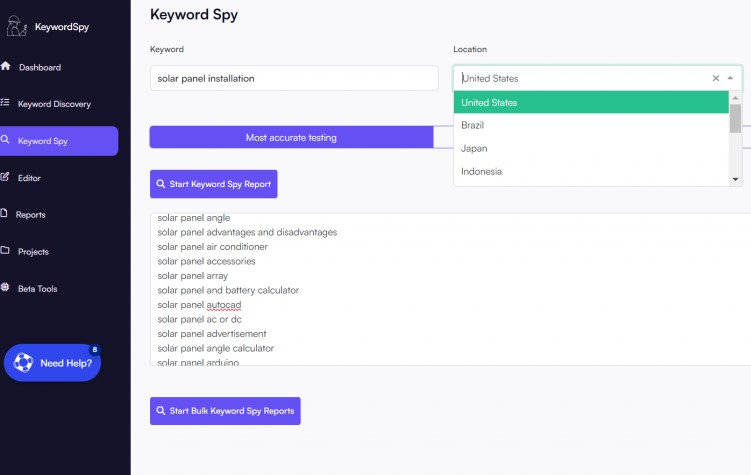Select the Most accurate testing tab
751x475 pixels.
(x=291, y=137)
